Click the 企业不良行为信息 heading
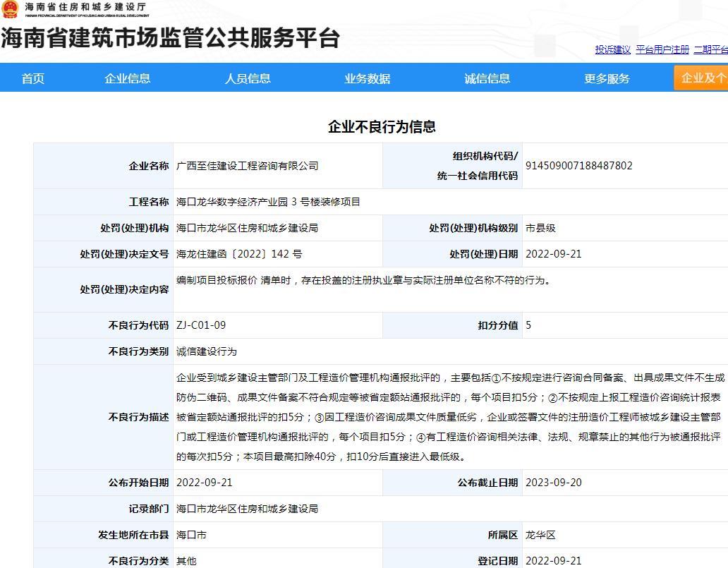This screenshot has width=728, height=568. click(382, 126)
